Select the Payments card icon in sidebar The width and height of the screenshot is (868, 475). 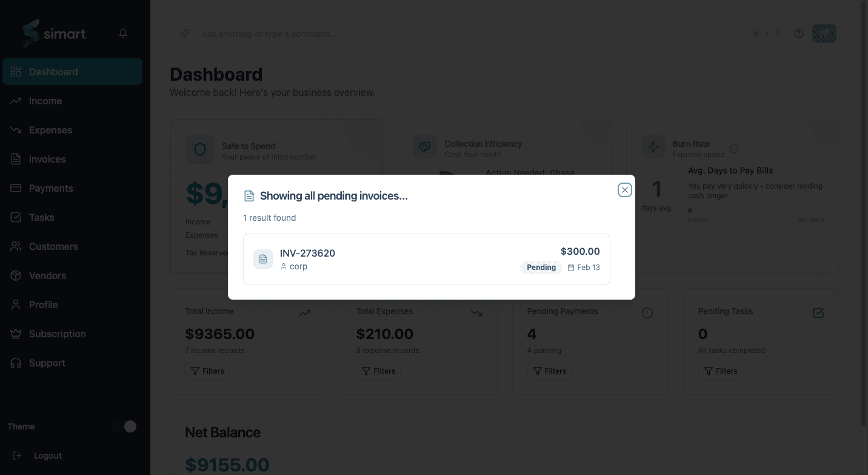click(x=16, y=188)
